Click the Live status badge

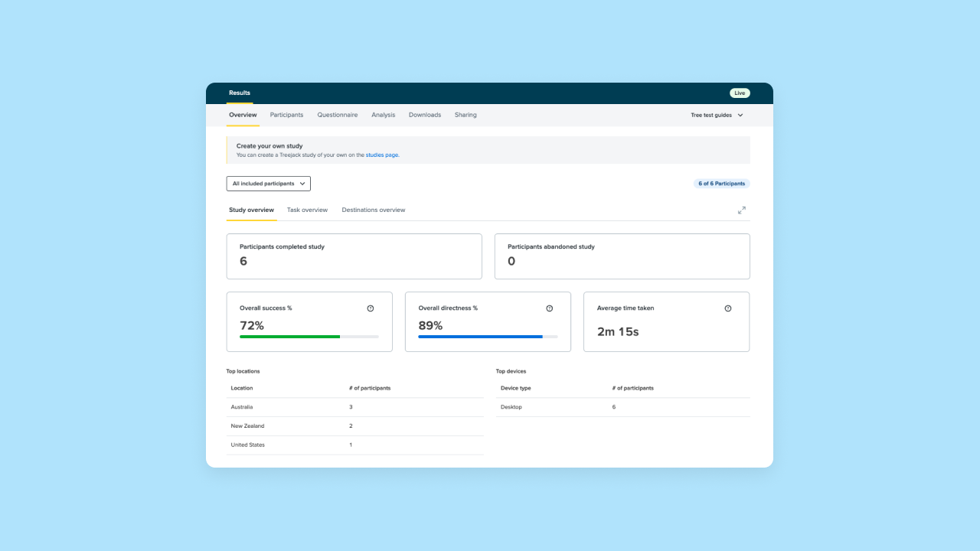[740, 93]
